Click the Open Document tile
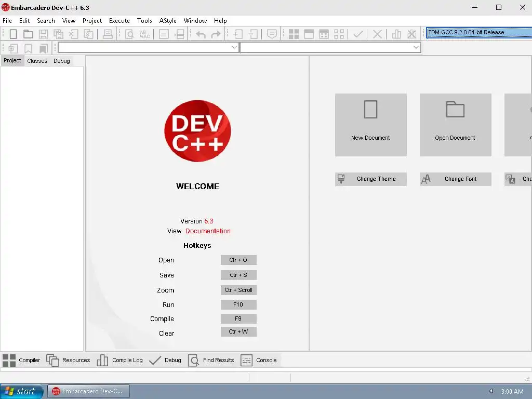 (x=455, y=125)
